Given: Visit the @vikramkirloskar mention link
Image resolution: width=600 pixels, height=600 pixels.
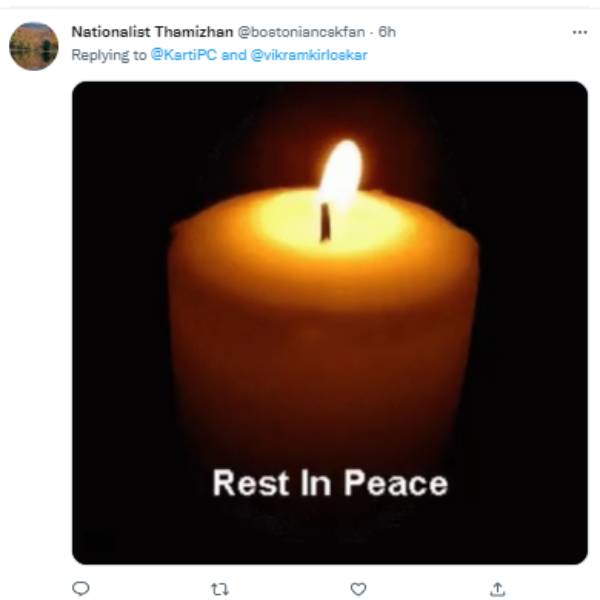Looking at the screenshot, I should [309, 55].
